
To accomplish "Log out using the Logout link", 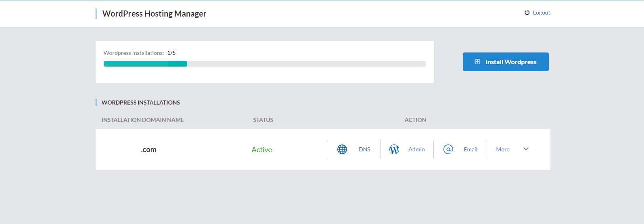I will coord(542,13).
